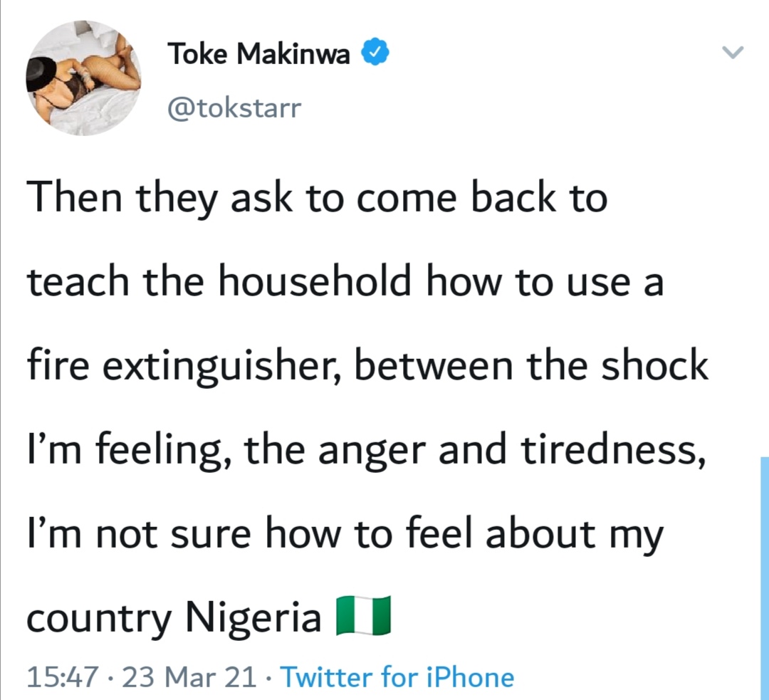
Task: Click the 15:47 timestamp
Action: 61,677
